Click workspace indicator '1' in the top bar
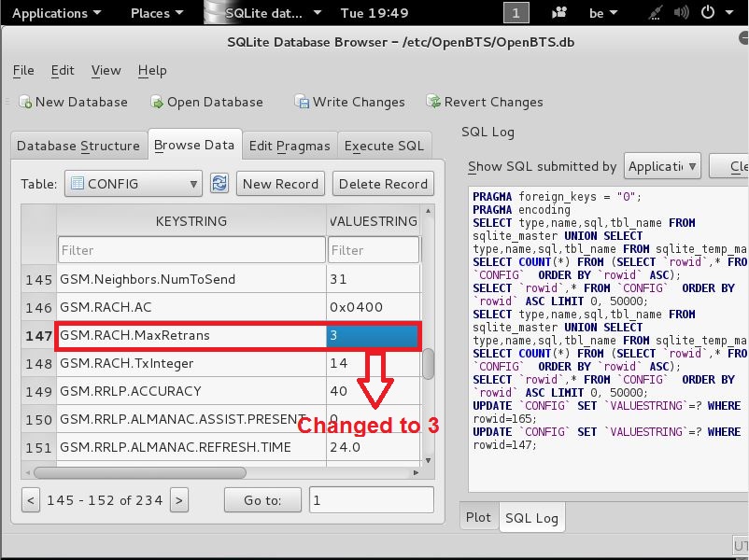This screenshot has height=560, width=749. (x=516, y=12)
